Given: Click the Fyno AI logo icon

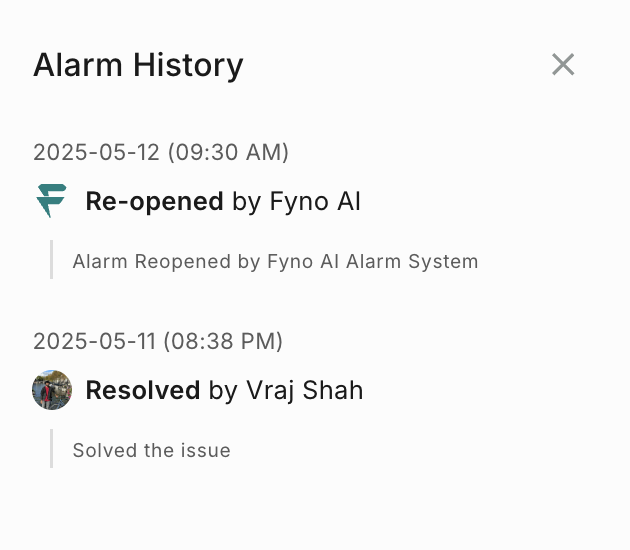Looking at the screenshot, I should (51, 201).
